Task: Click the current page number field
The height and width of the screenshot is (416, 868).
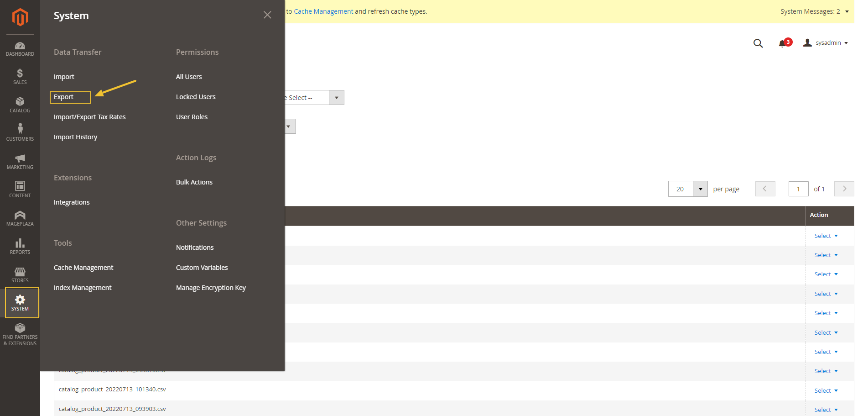Action: 798,189
